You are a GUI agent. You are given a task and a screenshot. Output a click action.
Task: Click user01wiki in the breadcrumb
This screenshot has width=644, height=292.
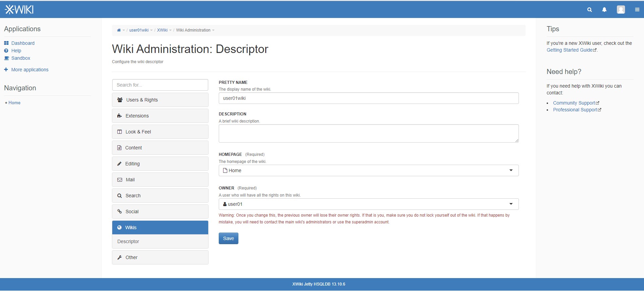139,30
